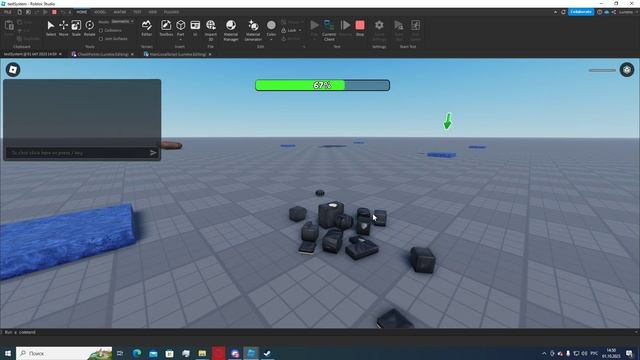Choose the Select tool arrow

[x=51, y=28]
